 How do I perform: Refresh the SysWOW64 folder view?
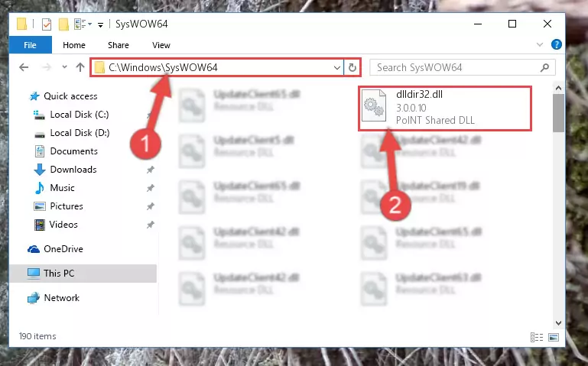(352, 67)
